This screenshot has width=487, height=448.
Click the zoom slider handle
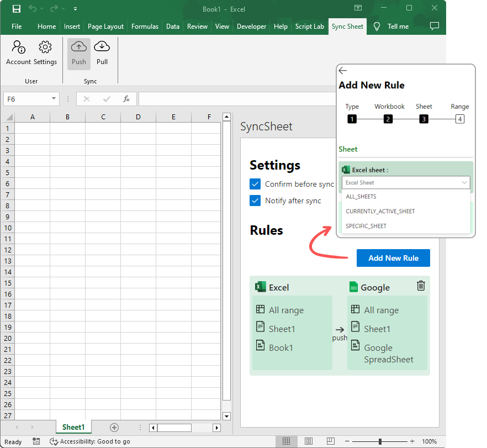pyautogui.click(x=380, y=441)
